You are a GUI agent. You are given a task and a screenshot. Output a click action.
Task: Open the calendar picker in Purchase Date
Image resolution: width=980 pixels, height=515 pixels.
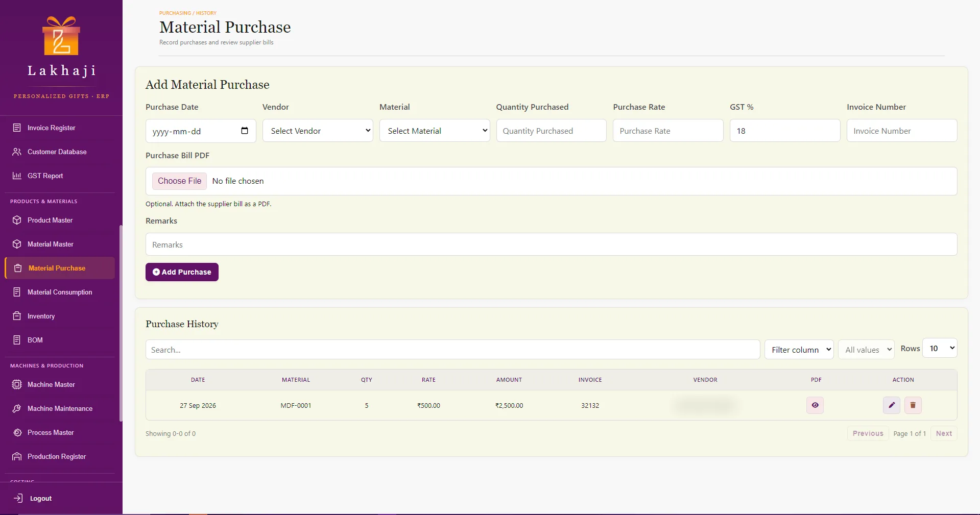coord(245,131)
